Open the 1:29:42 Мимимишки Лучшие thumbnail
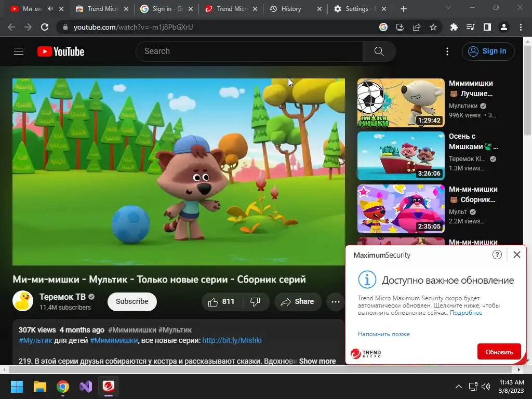 401,103
